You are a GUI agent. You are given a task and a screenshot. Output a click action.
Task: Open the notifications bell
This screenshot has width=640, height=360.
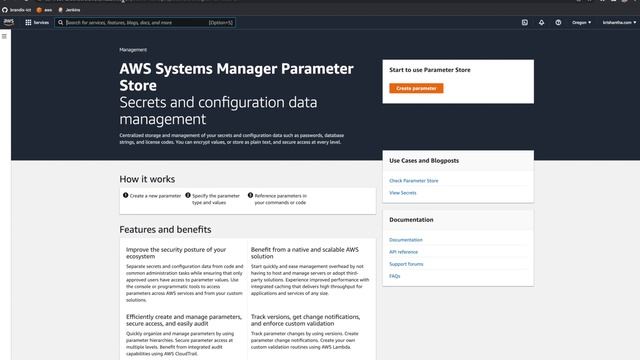(541, 22)
